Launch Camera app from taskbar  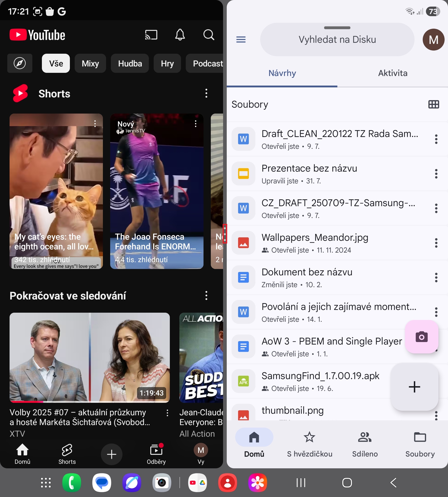coord(162,482)
